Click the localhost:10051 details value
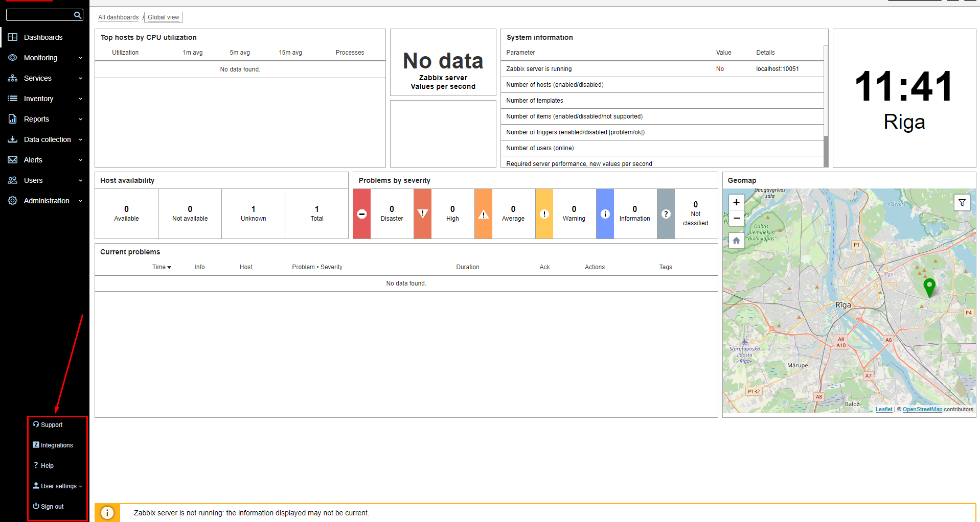Image resolution: width=980 pixels, height=522 pixels. point(778,69)
